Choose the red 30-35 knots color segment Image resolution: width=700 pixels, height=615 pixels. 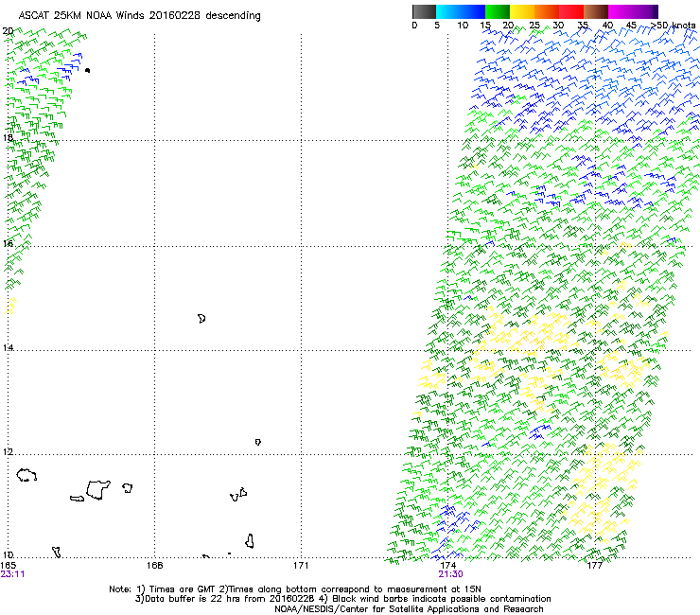pyautogui.click(x=571, y=11)
